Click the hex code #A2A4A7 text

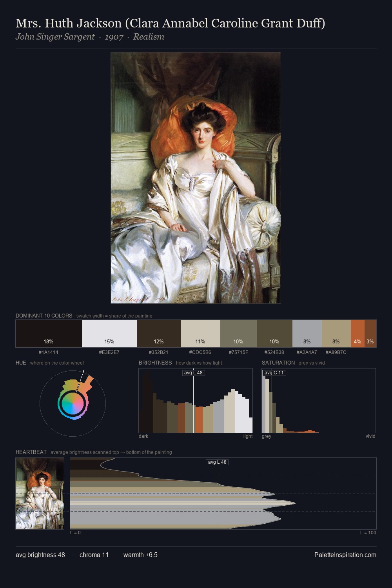pyautogui.click(x=307, y=352)
